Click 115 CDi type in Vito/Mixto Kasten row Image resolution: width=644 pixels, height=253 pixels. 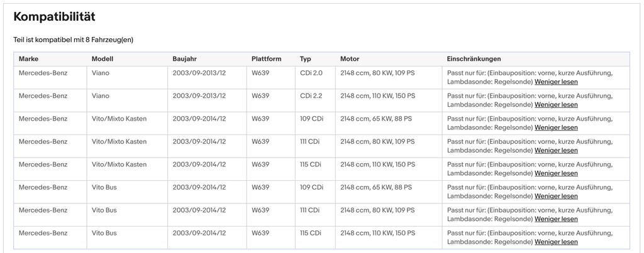tap(311, 164)
